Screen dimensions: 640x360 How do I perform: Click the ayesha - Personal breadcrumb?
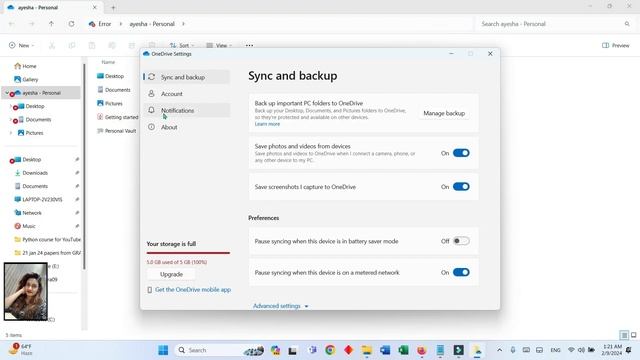coord(152,24)
